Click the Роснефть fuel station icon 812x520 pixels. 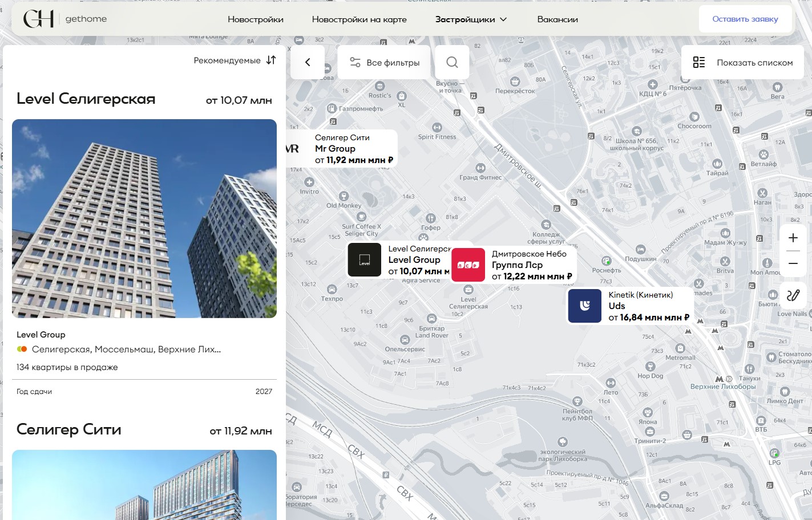[x=607, y=261]
